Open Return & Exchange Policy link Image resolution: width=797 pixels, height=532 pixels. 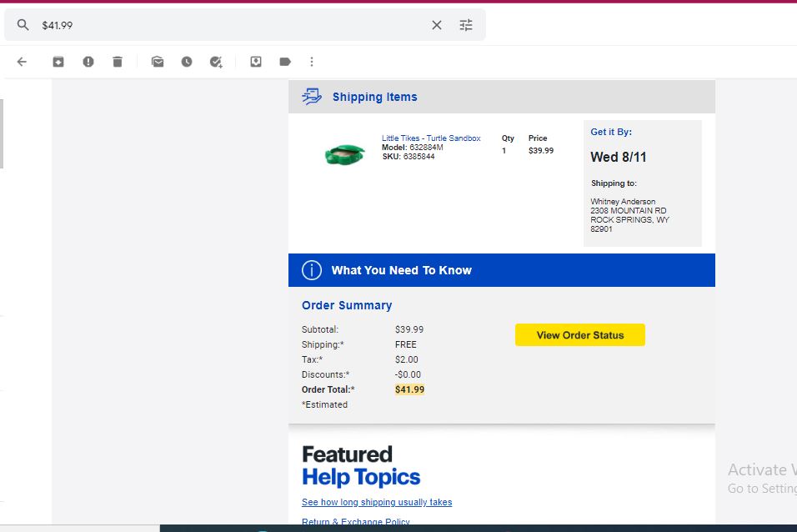pyautogui.click(x=356, y=521)
